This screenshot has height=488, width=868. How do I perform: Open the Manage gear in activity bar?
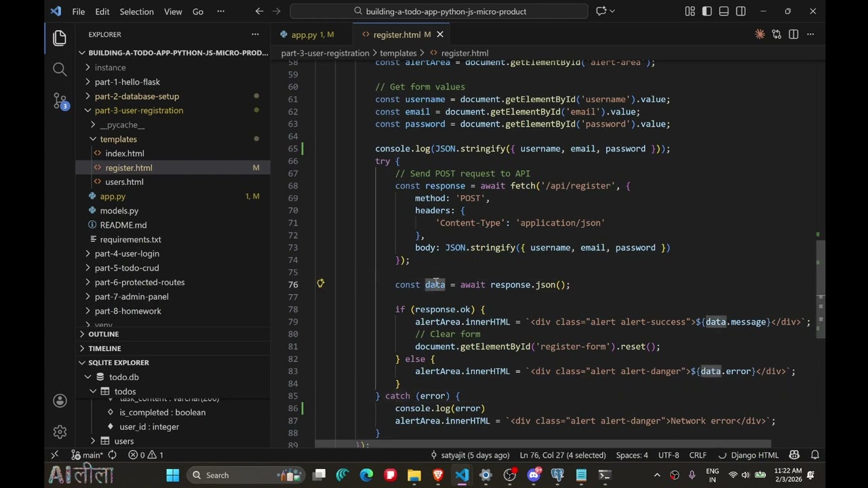60,432
